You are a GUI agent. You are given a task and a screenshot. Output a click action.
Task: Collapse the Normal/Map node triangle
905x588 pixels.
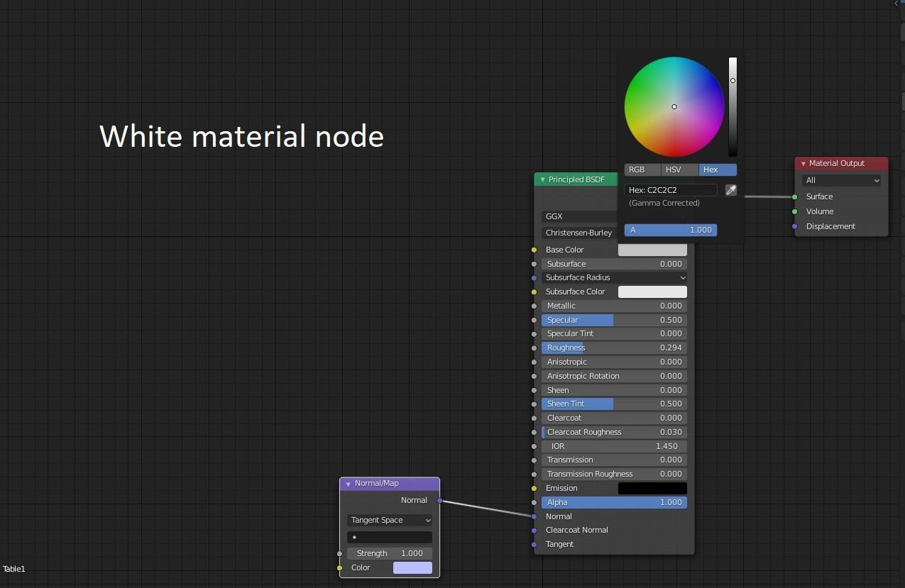[348, 484]
